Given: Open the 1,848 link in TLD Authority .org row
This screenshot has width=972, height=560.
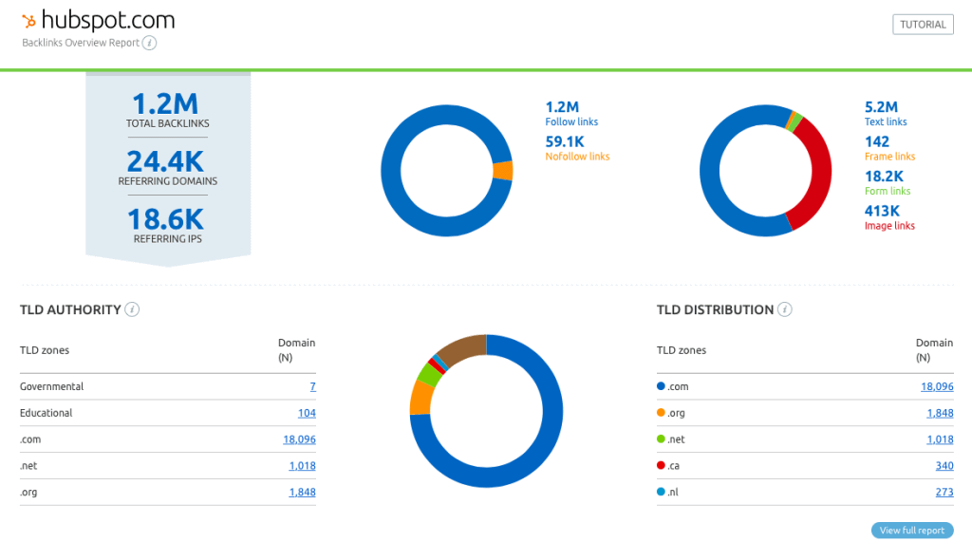Looking at the screenshot, I should (x=302, y=493).
